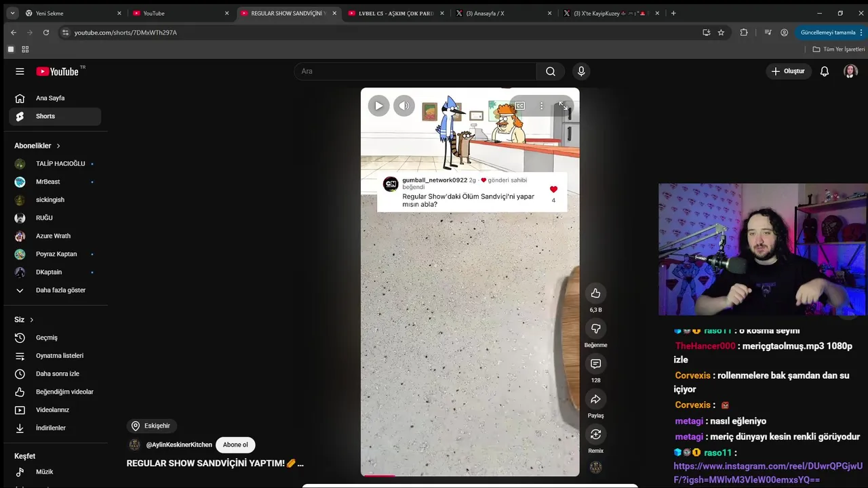
Task: Open browser extensions puzzle icon
Action: (x=744, y=33)
